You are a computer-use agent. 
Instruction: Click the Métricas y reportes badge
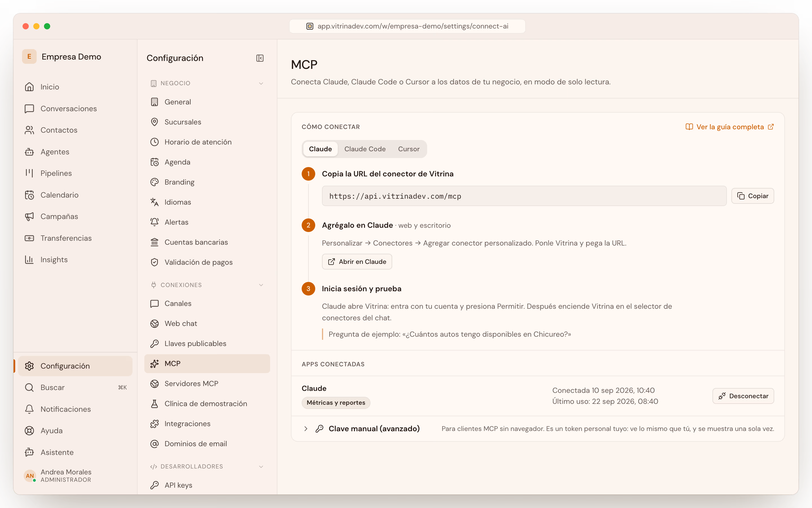336,403
